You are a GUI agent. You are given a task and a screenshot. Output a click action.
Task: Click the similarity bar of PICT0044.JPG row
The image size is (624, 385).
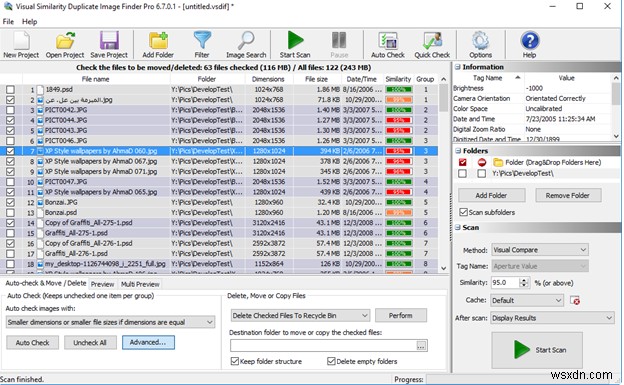click(398, 120)
